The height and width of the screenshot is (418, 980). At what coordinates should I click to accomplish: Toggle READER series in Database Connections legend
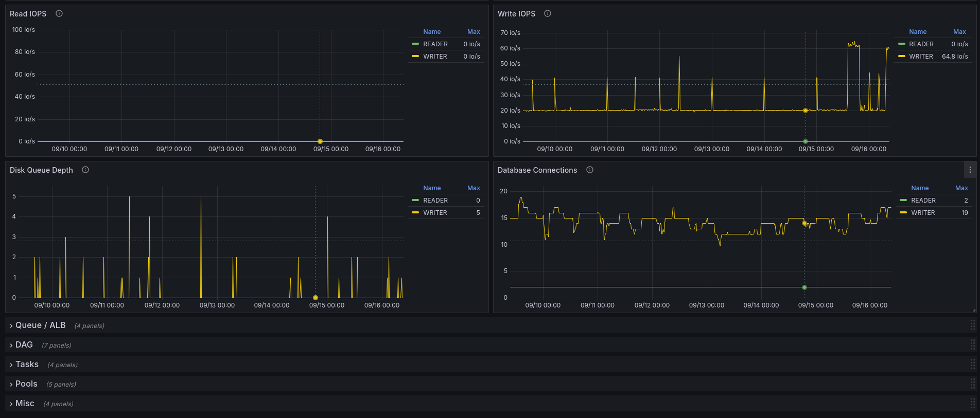click(923, 201)
